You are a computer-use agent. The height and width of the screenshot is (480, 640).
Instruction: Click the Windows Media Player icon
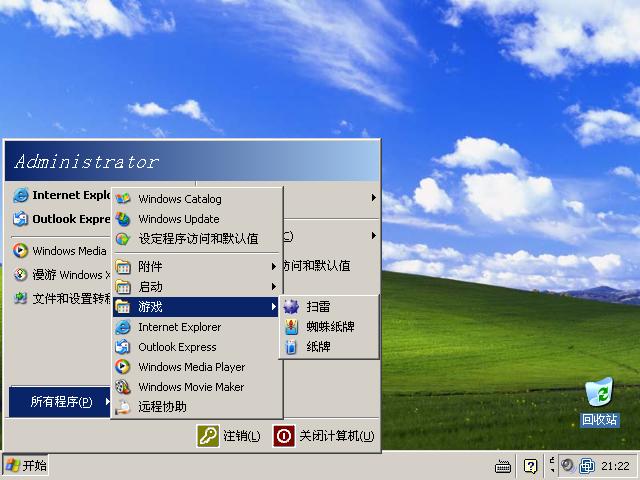[x=122, y=367]
